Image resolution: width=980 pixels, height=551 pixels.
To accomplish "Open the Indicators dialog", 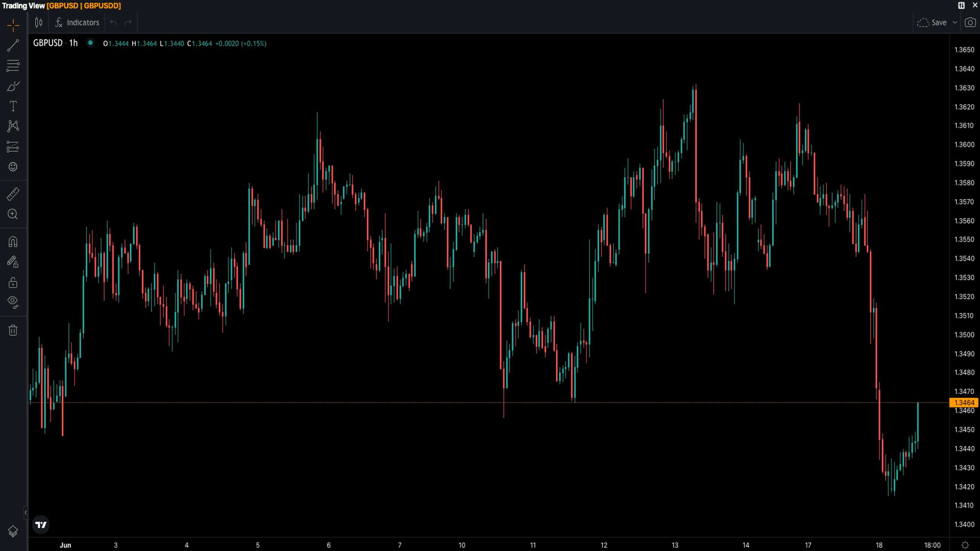I will point(77,23).
